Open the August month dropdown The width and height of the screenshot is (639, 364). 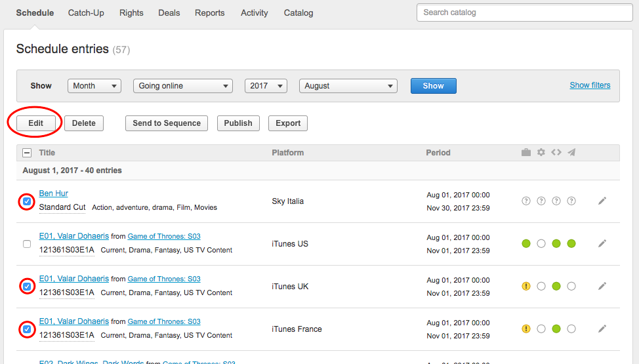coord(348,86)
